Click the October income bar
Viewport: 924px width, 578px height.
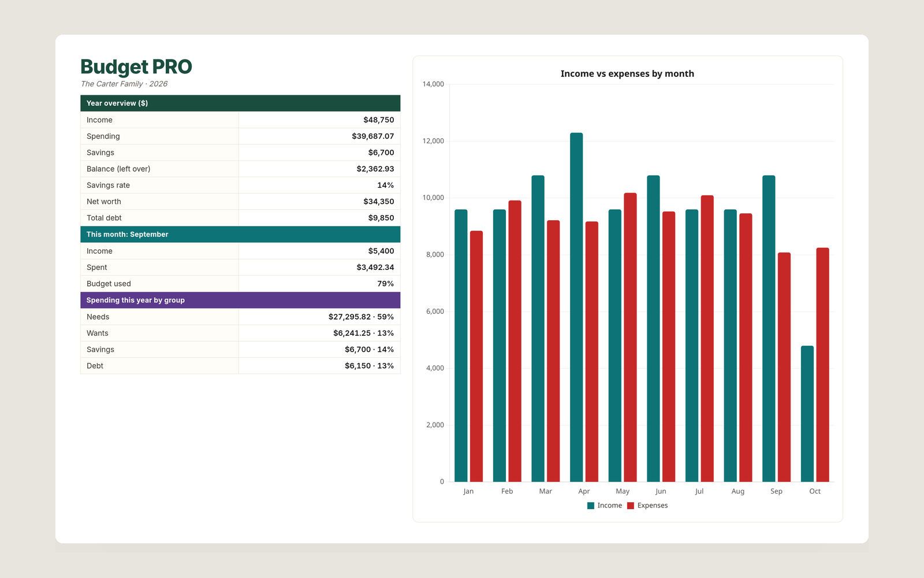coord(807,414)
